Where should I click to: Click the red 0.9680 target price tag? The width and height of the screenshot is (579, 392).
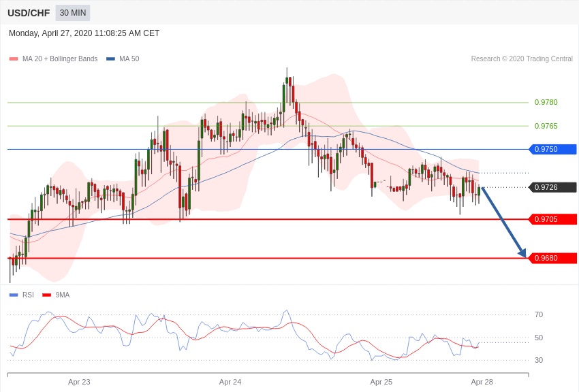(552, 258)
